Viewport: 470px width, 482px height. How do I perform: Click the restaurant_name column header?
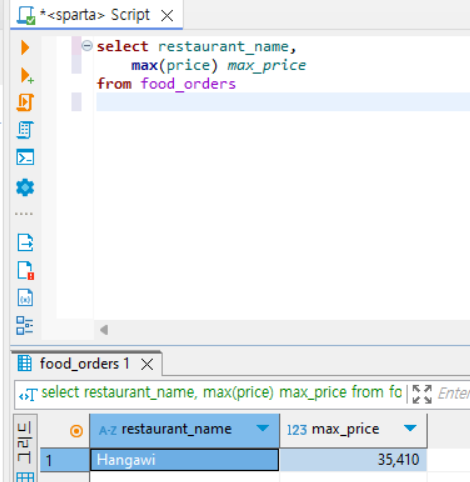[184, 431]
